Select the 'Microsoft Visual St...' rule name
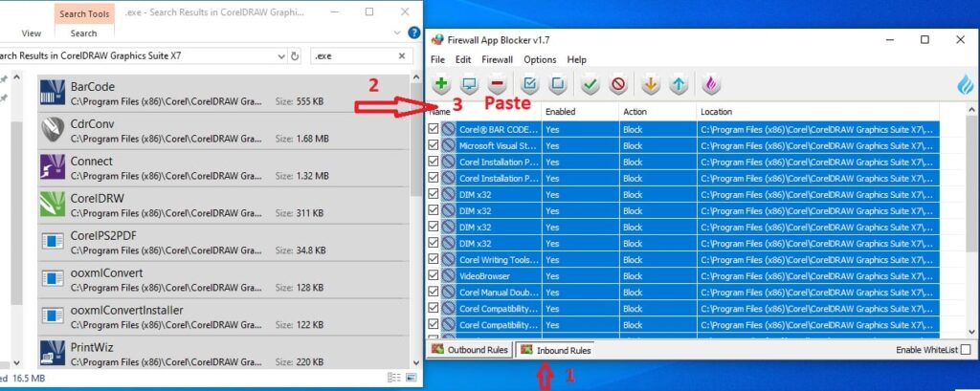This screenshot has height=391, width=980. [499, 146]
